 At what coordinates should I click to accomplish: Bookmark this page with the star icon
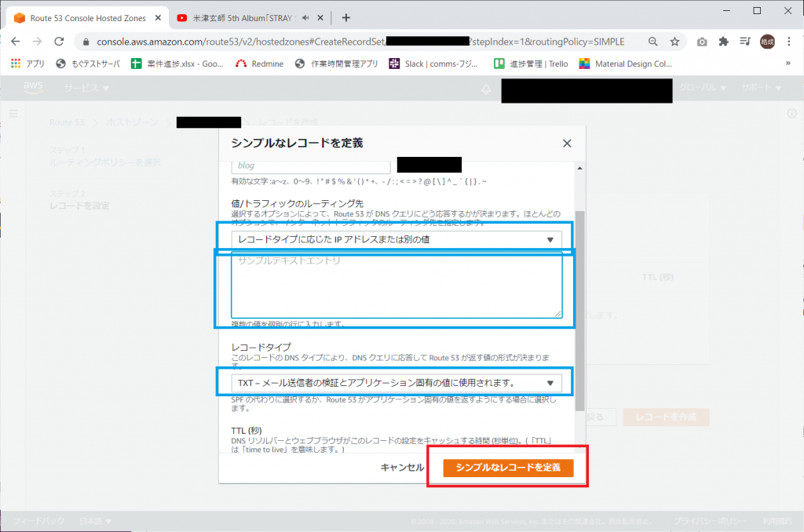click(x=674, y=42)
